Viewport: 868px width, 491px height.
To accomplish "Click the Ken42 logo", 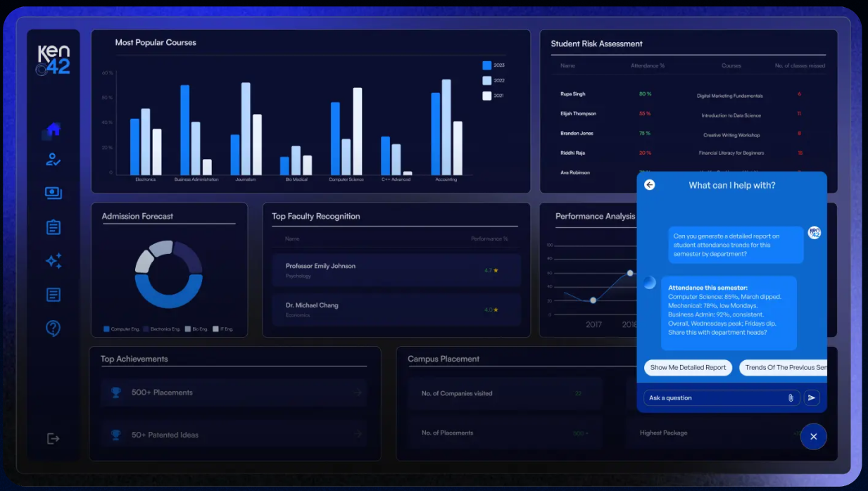I will coord(54,60).
